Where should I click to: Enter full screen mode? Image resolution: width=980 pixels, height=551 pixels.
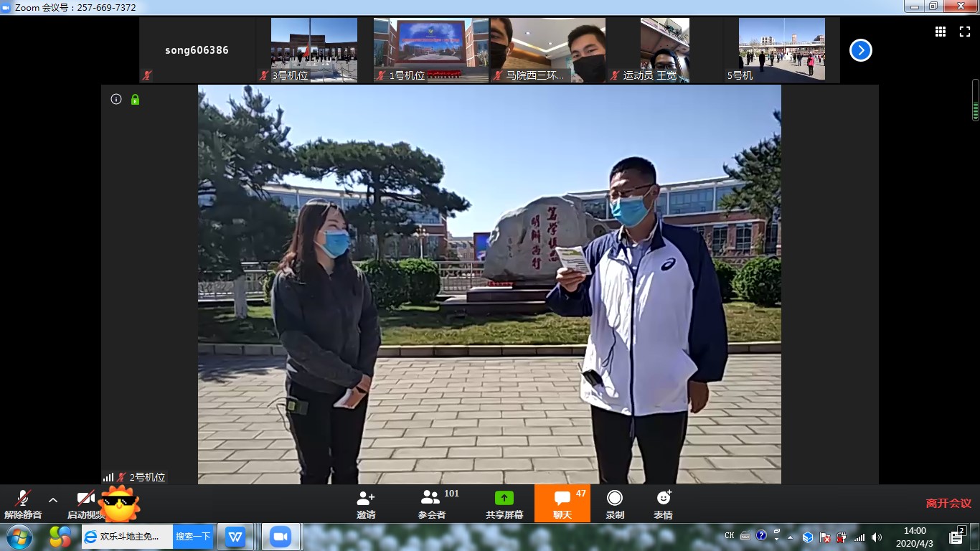[x=964, y=32]
